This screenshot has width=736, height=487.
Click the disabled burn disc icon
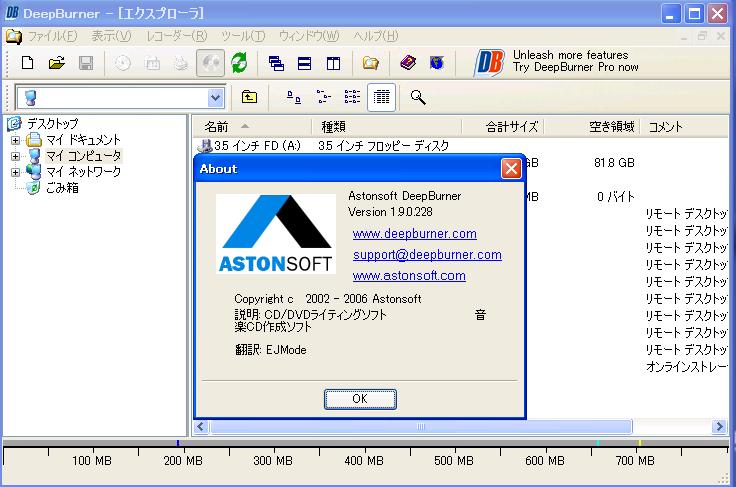[x=123, y=63]
